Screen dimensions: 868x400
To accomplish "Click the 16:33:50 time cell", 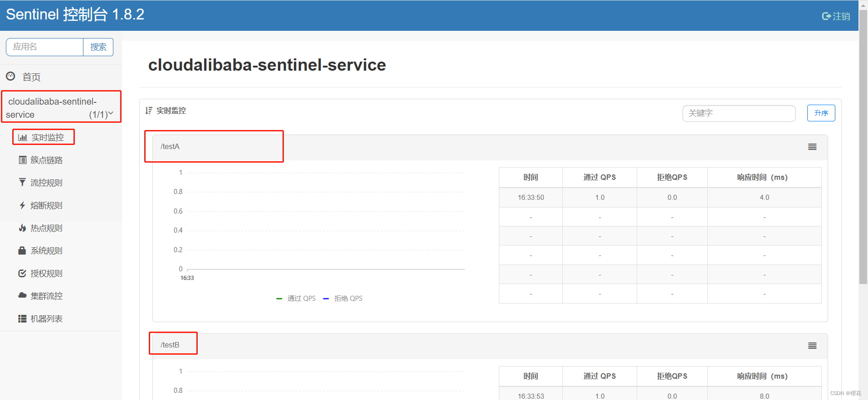I will [x=531, y=198].
